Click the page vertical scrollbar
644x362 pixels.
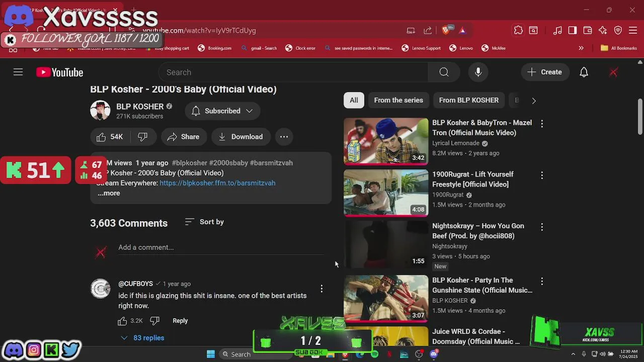[640, 116]
